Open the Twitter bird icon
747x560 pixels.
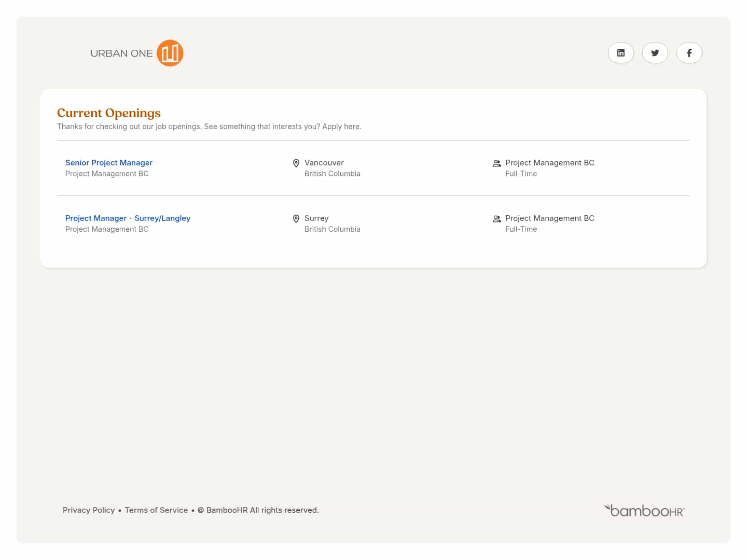coord(655,53)
